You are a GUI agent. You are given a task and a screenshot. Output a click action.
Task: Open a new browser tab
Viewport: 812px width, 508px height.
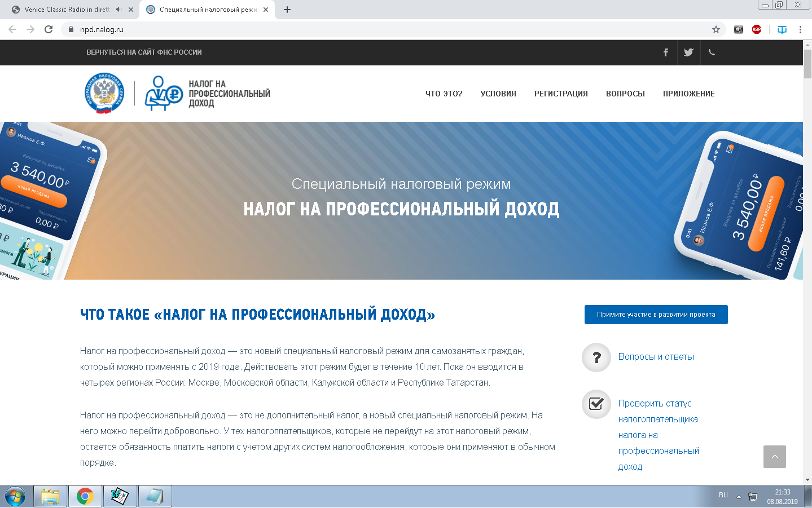[x=287, y=10]
